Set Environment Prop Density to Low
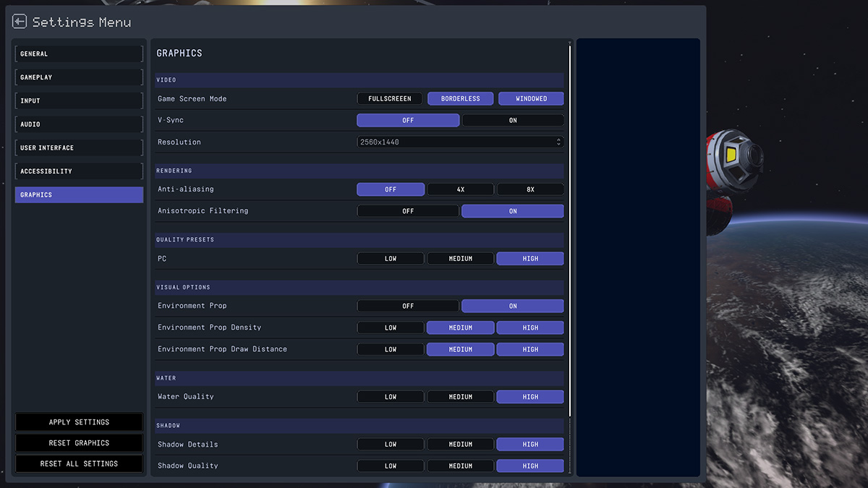868x488 pixels. point(391,328)
